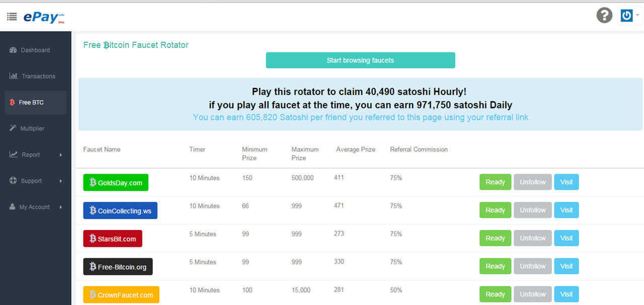Click Ready for GoldsDay.com

click(496, 182)
